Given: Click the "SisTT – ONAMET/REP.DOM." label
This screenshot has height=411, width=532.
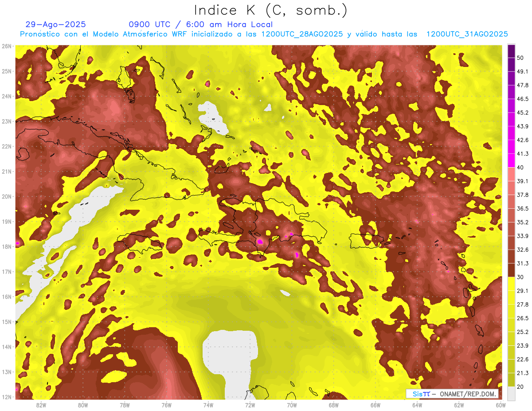Looking at the screenshot, I should point(452,394).
